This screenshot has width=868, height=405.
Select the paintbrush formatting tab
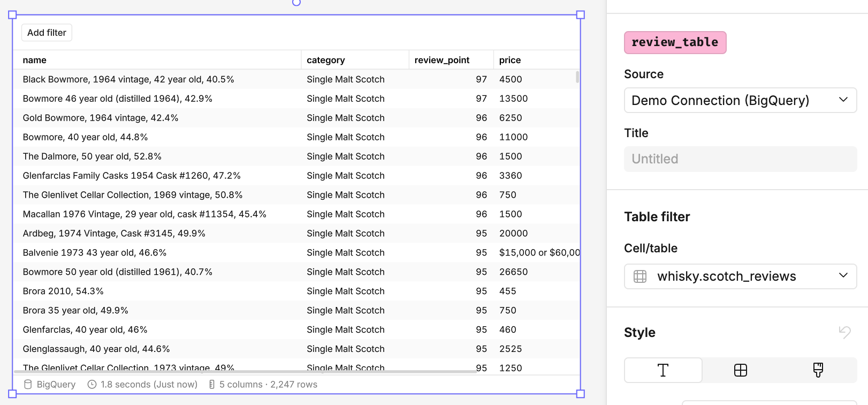818,370
